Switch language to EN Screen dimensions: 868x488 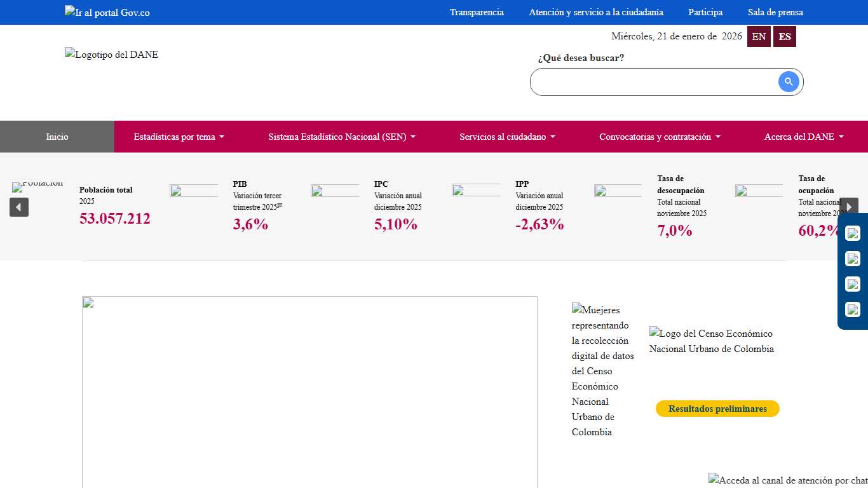click(x=759, y=37)
